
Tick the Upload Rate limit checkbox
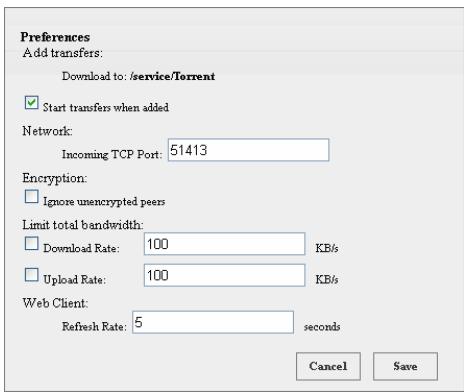[x=32, y=275]
